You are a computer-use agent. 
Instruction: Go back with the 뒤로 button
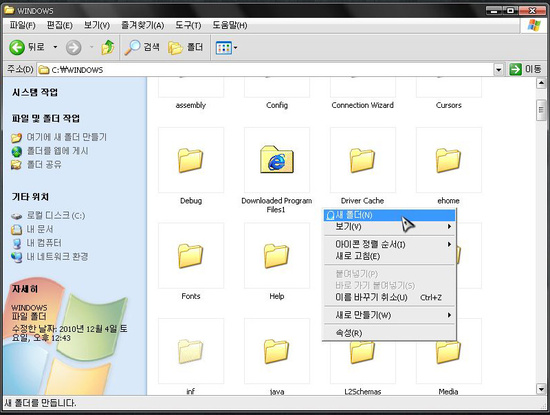[x=27, y=47]
